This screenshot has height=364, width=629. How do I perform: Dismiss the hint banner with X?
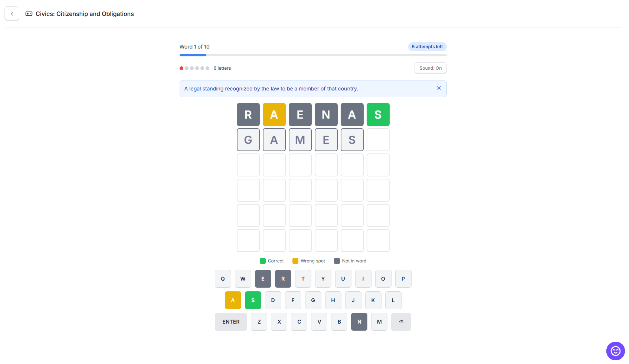tap(439, 88)
